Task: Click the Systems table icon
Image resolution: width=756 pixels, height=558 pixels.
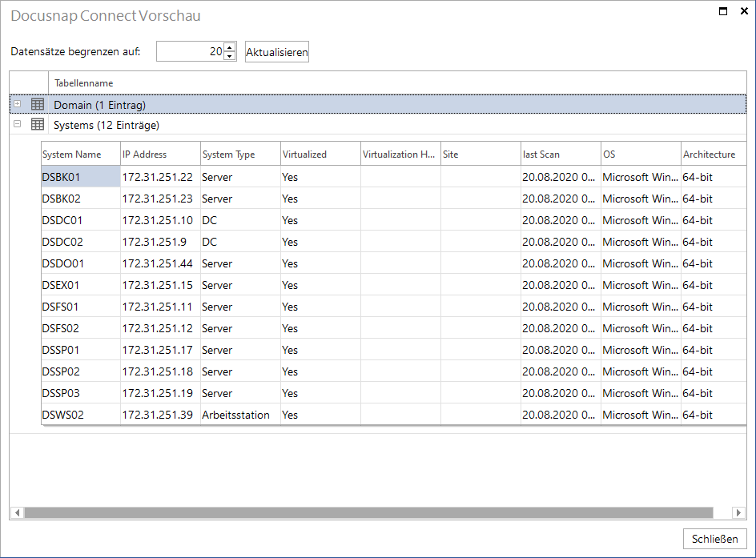Action: [38, 124]
